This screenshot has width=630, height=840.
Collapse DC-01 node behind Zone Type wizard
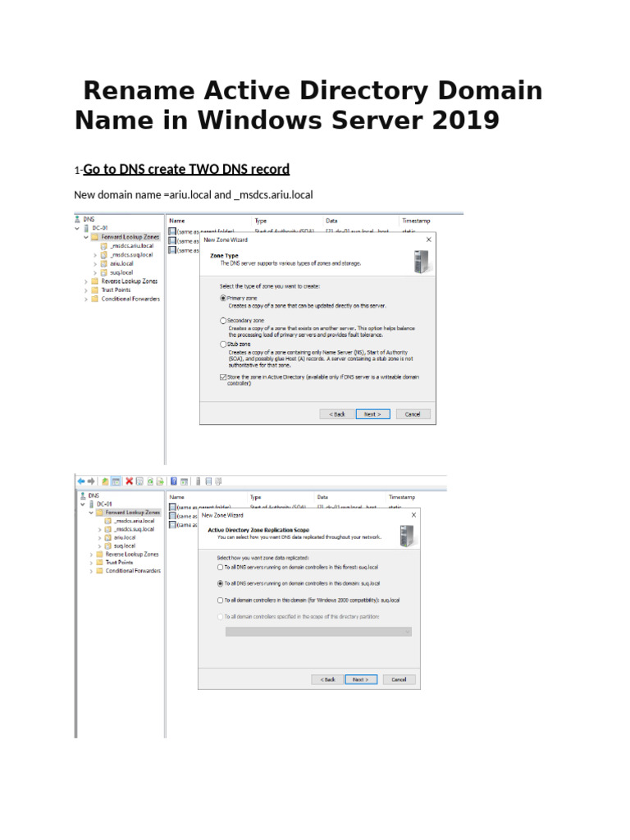77,228
